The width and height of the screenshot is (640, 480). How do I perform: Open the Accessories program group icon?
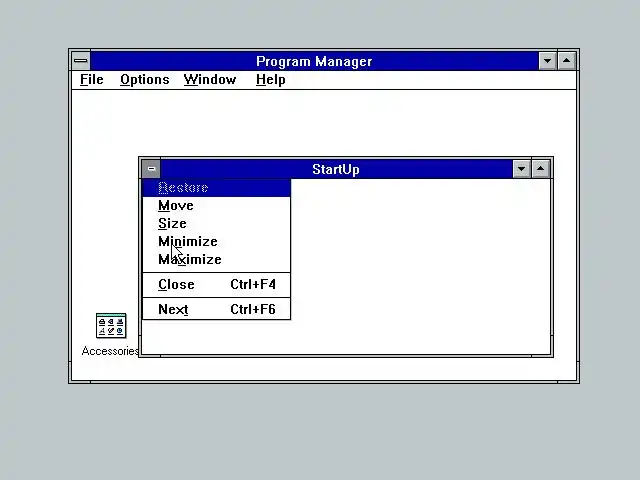pos(111,325)
